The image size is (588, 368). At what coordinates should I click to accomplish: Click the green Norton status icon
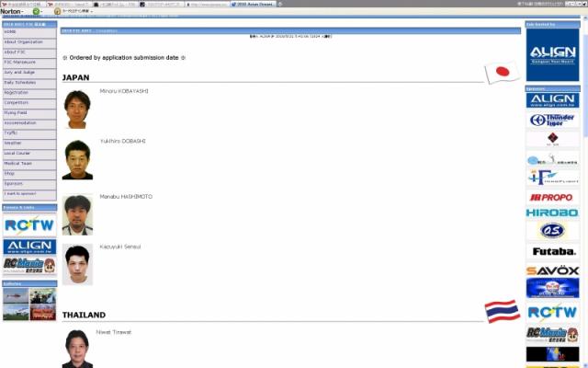pos(37,11)
